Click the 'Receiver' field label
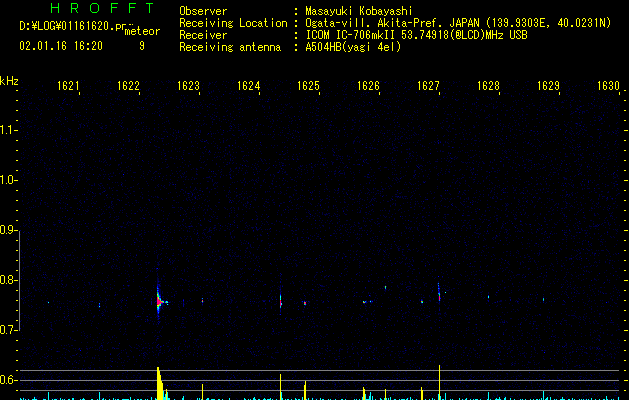The image size is (629, 400). pos(203,35)
